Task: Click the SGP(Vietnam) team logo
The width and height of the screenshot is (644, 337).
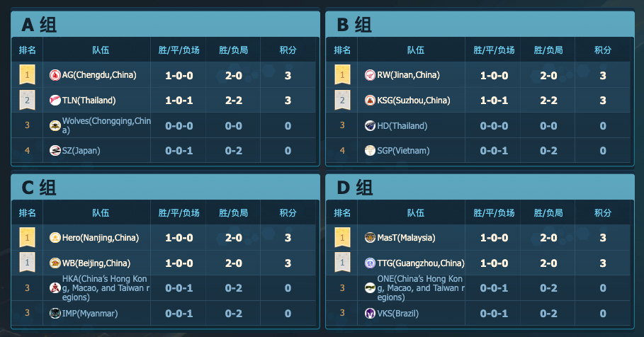Action: pos(370,151)
